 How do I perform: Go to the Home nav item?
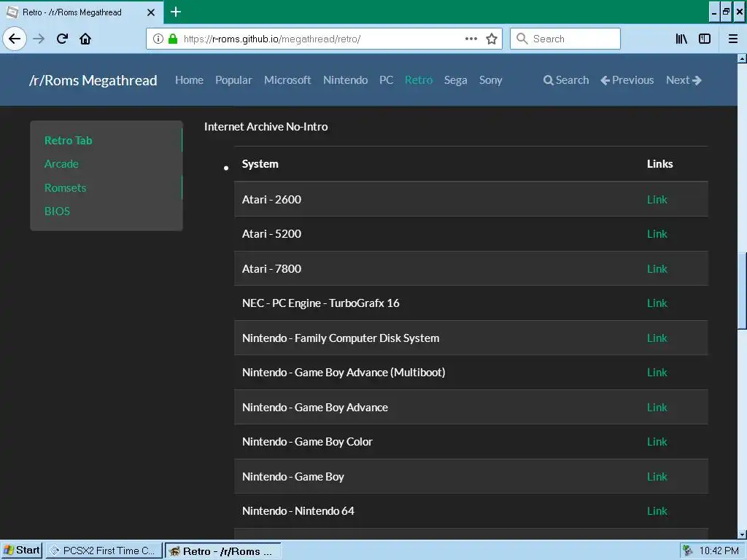(x=189, y=80)
